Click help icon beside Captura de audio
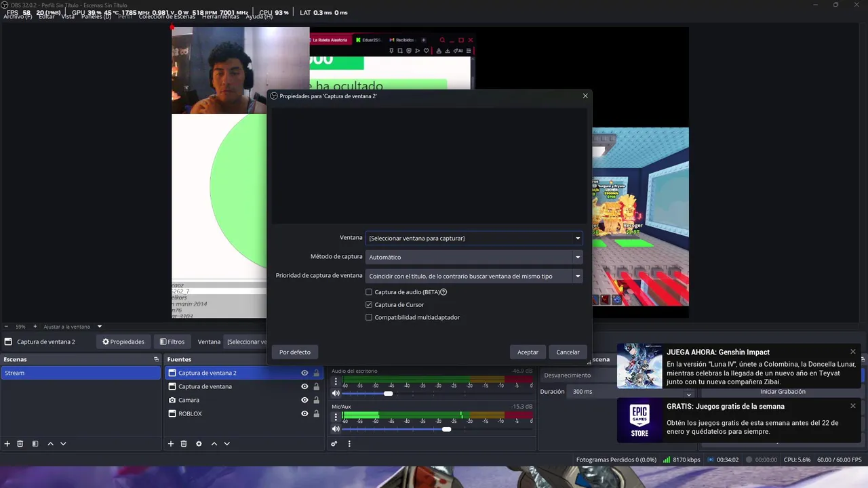This screenshot has height=488, width=868. (x=443, y=292)
